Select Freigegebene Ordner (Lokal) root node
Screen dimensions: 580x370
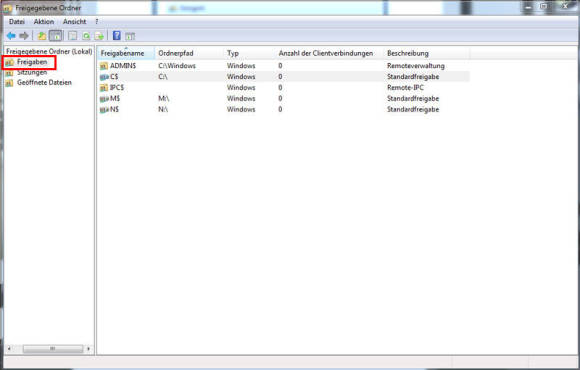(49, 51)
